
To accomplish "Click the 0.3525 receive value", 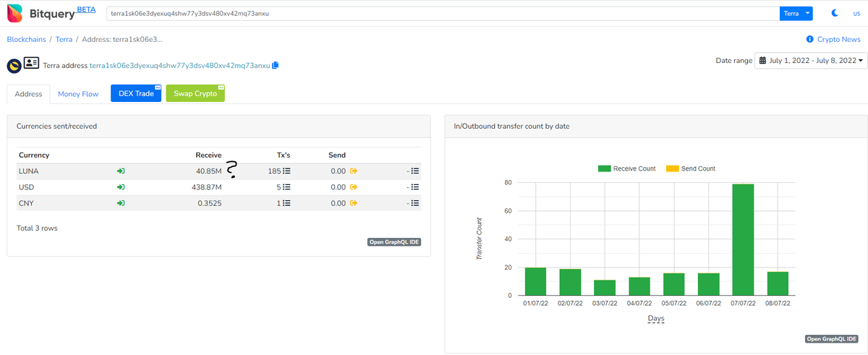I will click(210, 204).
